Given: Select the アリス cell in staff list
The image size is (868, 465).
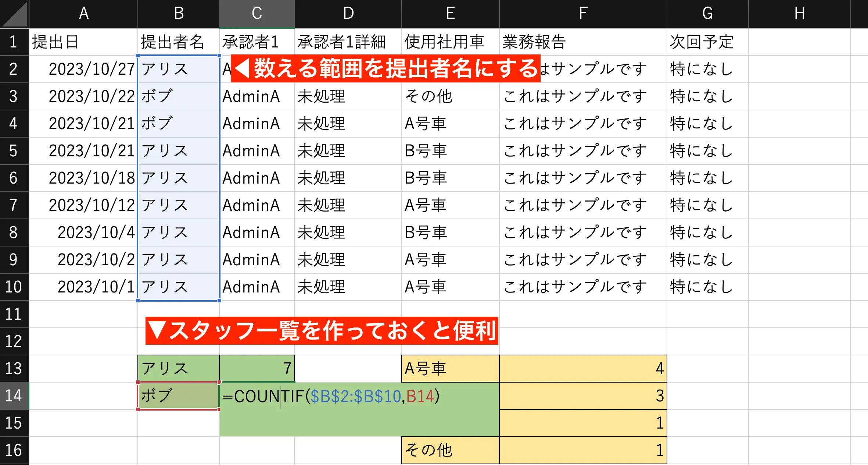Looking at the screenshot, I should [x=178, y=368].
